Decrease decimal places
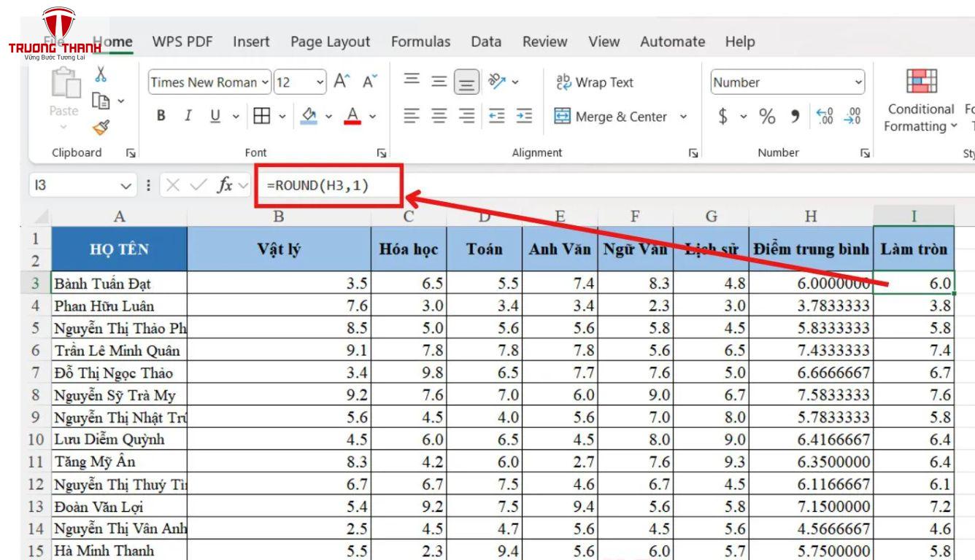The image size is (975, 560). click(852, 117)
